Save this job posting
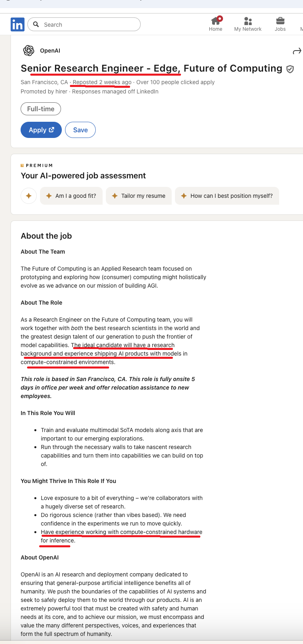The image size is (303, 644). point(80,130)
